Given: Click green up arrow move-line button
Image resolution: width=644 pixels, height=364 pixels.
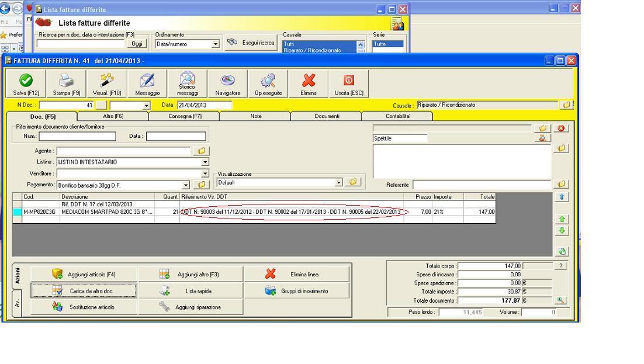Looking at the screenshot, I should (562, 219).
